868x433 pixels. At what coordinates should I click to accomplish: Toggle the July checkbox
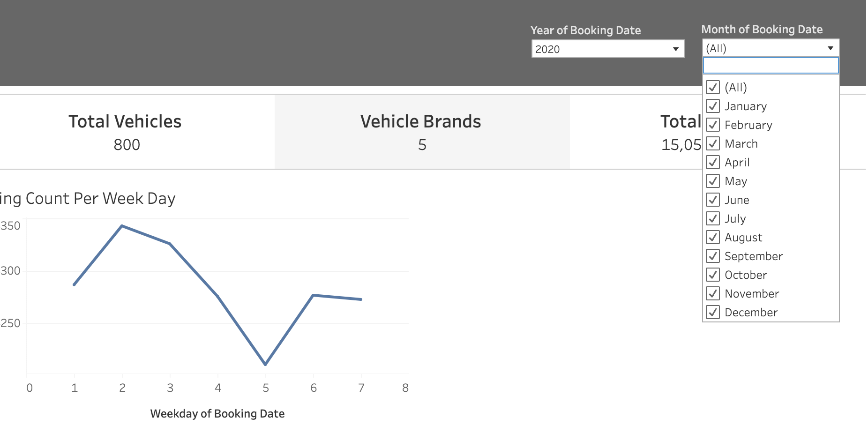(713, 218)
